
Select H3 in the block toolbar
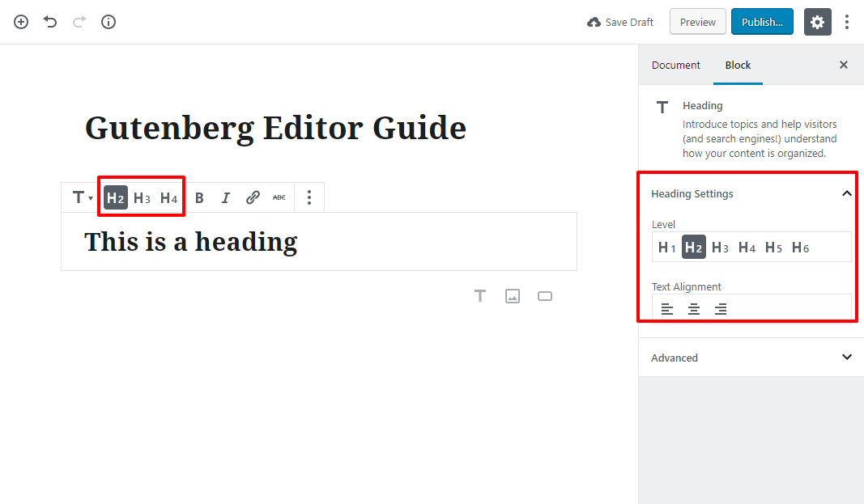click(x=143, y=197)
